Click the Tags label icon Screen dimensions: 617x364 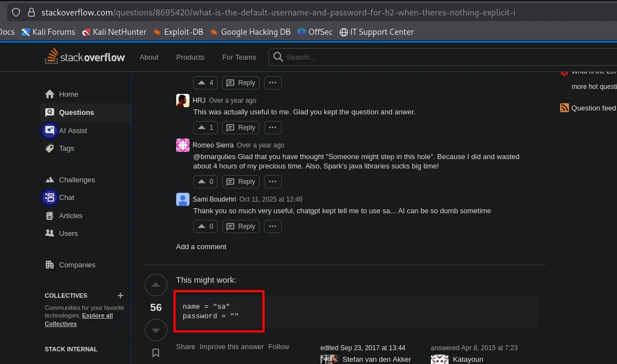click(x=50, y=149)
